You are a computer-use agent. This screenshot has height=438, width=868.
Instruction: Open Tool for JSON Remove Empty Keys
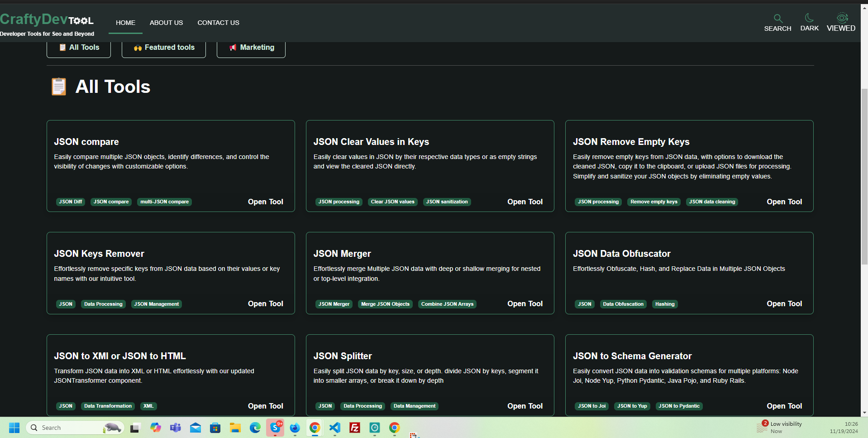[x=784, y=202]
